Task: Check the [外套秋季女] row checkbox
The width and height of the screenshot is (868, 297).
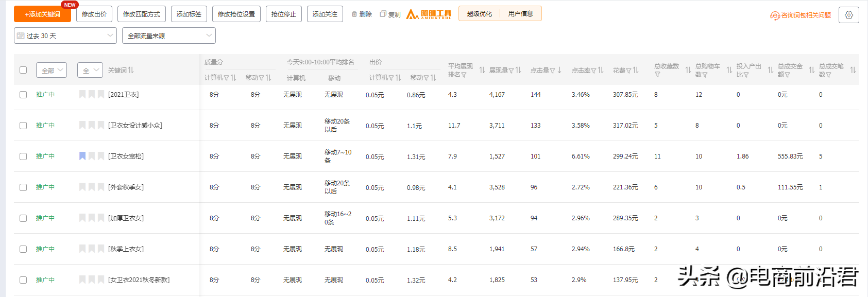Action: [23, 187]
